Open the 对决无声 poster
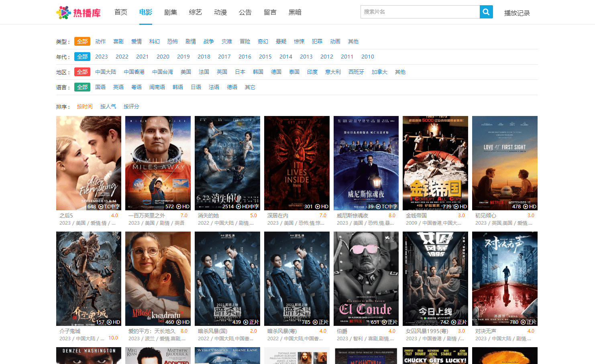595x364 pixels. (x=505, y=279)
